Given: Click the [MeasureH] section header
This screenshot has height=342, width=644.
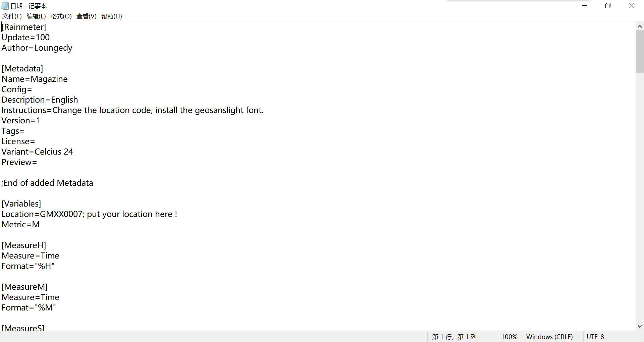Looking at the screenshot, I should click(x=24, y=245).
